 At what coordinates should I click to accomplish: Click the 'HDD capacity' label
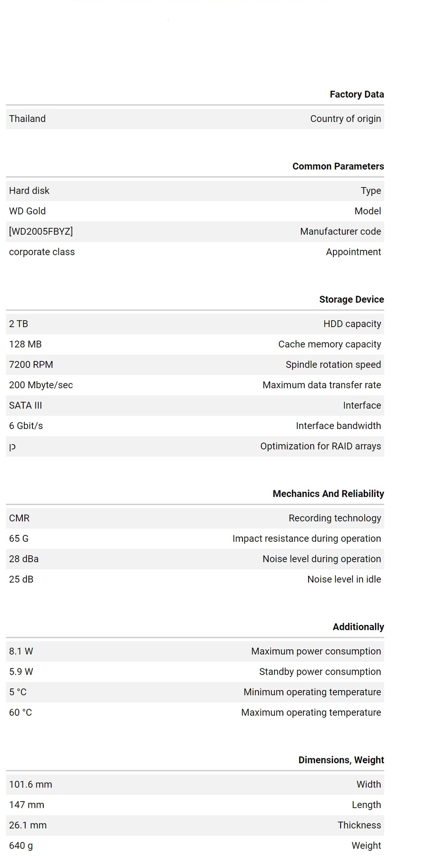point(352,324)
